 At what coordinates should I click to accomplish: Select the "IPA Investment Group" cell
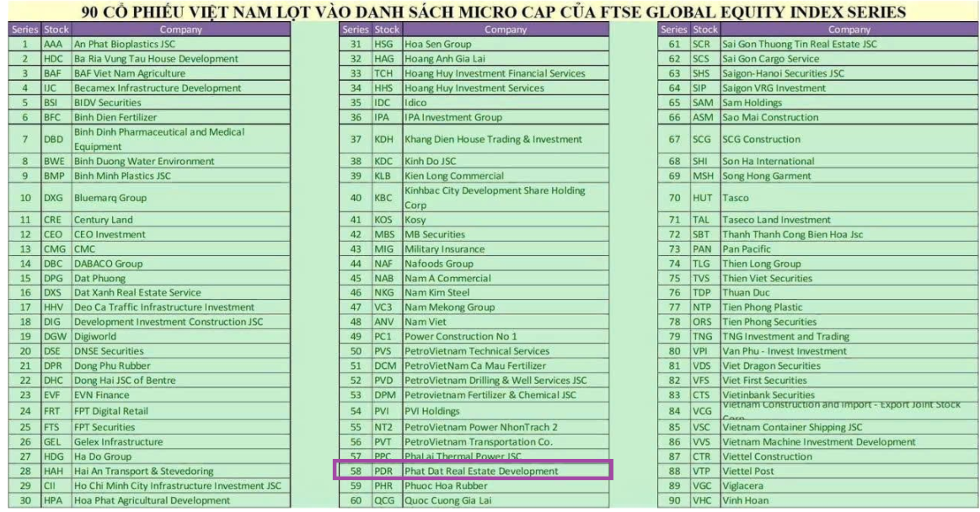click(x=505, y=117)
